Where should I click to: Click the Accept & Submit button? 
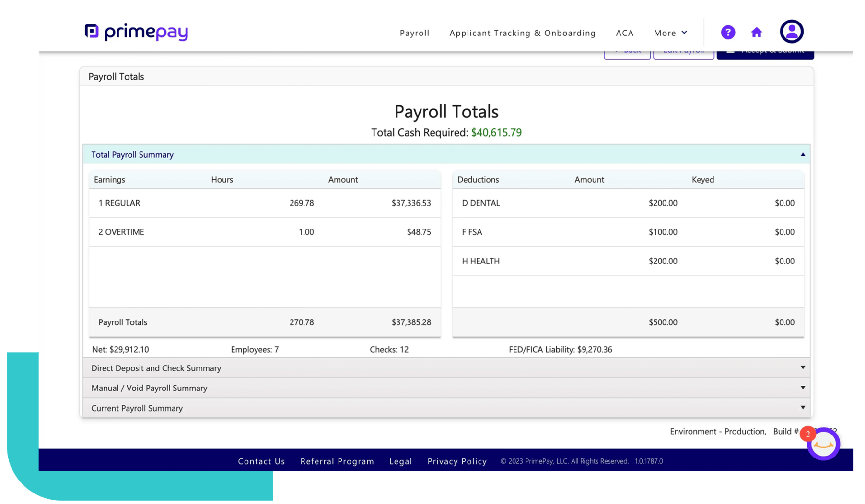765,55
